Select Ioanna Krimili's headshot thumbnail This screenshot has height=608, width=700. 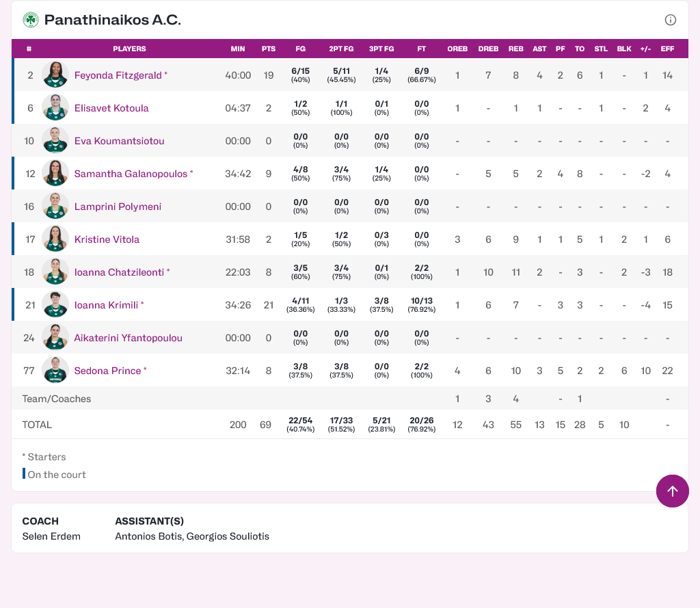[55, 305]
